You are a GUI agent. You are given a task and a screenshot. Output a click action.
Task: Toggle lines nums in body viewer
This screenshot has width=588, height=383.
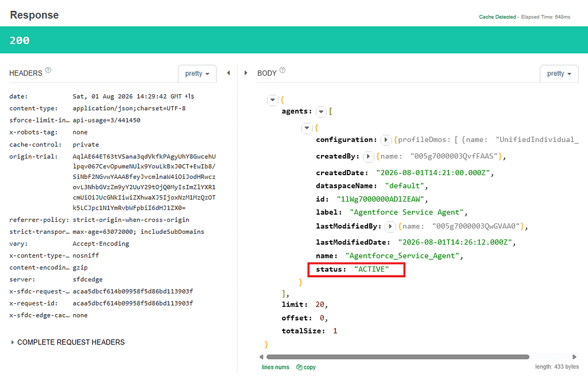click(275, 367)
